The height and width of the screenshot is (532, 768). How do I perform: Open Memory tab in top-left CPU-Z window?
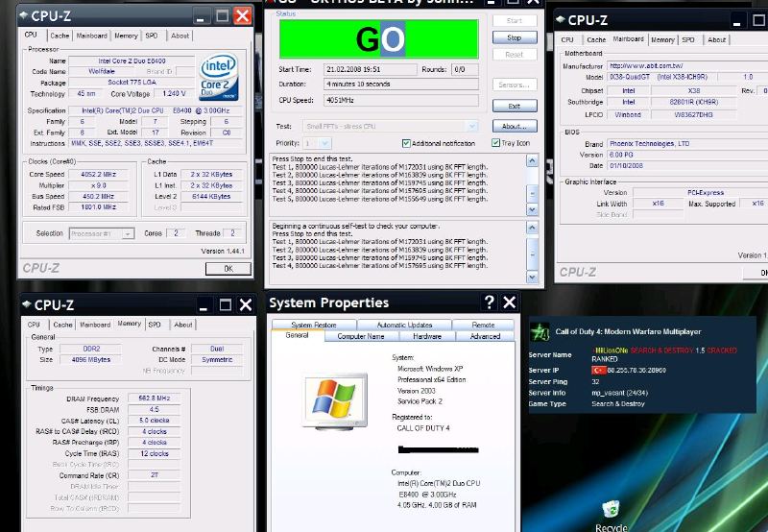126,36
